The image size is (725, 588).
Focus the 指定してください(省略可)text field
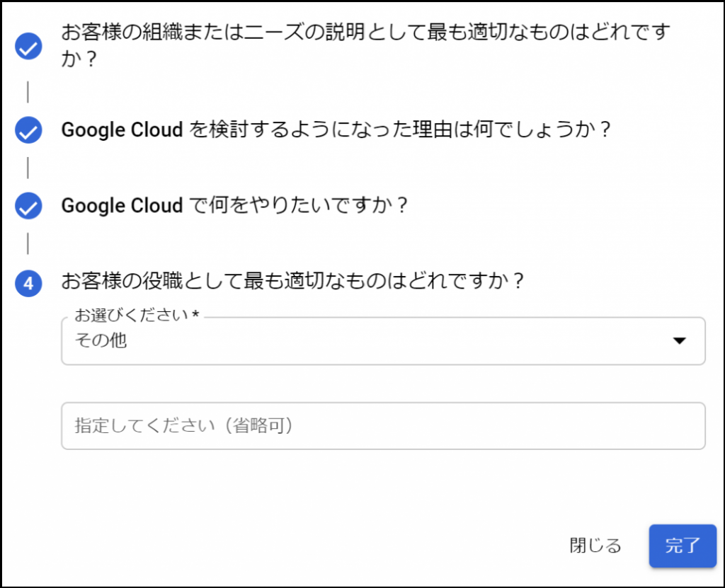pyautogui.click(x=383, y=426)
